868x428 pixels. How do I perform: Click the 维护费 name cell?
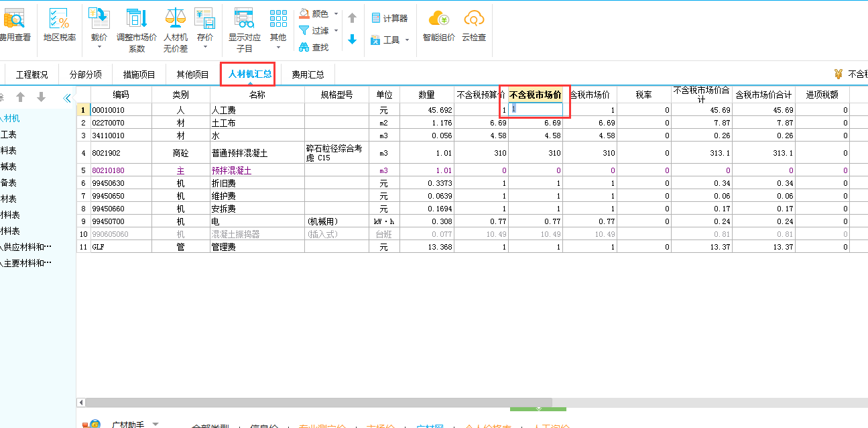[257, 196]
